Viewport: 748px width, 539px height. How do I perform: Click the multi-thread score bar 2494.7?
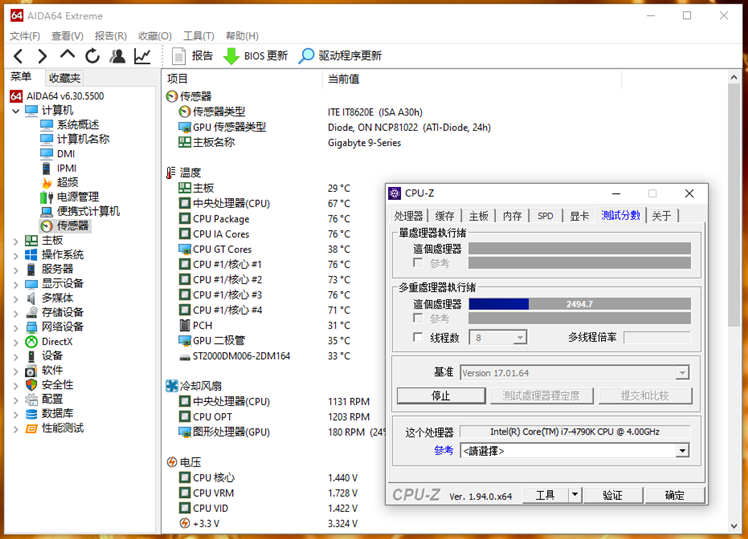(x=580, y=304)
